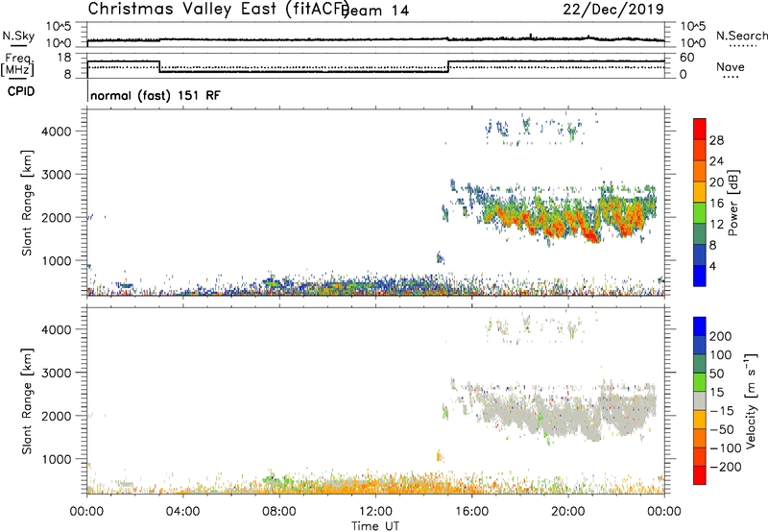Click the '-100' velocity colorbar label
This screenshot has height=532, width=768.
pos(726,448)
